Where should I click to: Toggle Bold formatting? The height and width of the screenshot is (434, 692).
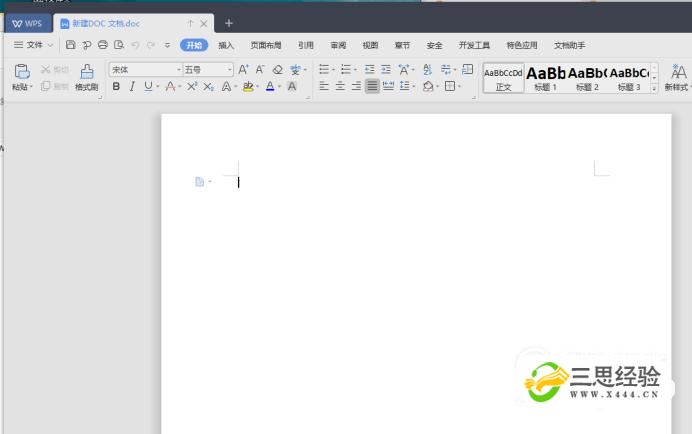click(x=116, y=87)
